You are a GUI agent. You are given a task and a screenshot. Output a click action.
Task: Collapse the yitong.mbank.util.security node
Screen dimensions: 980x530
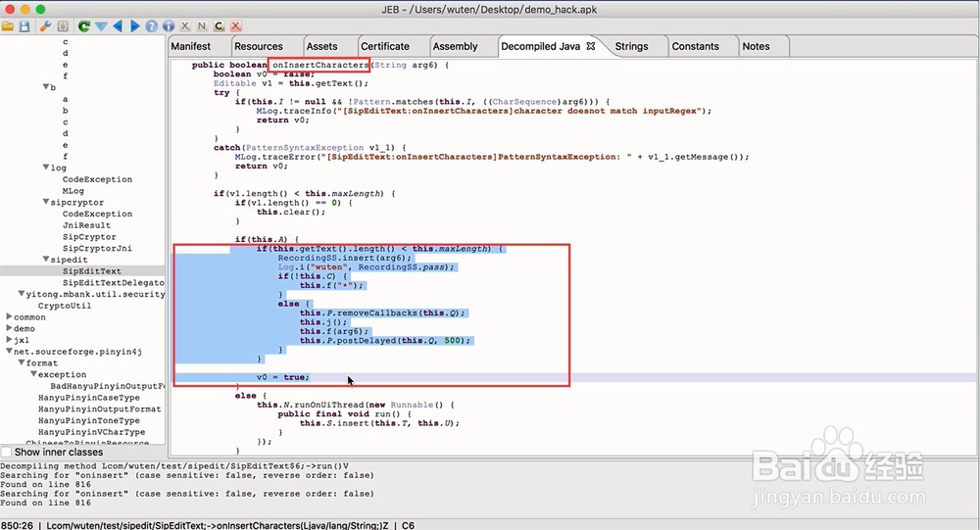click(x=22, y=293)
